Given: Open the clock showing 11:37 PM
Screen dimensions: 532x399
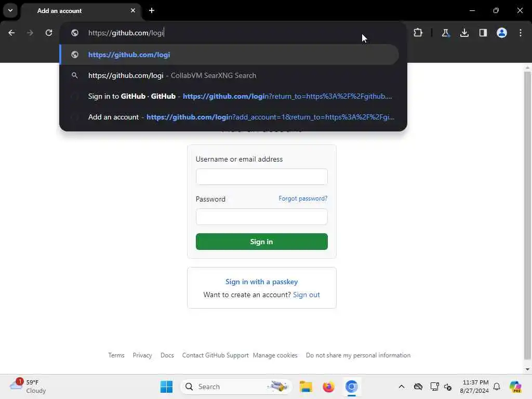Looking at the screenshot, I should pos(474,387).
